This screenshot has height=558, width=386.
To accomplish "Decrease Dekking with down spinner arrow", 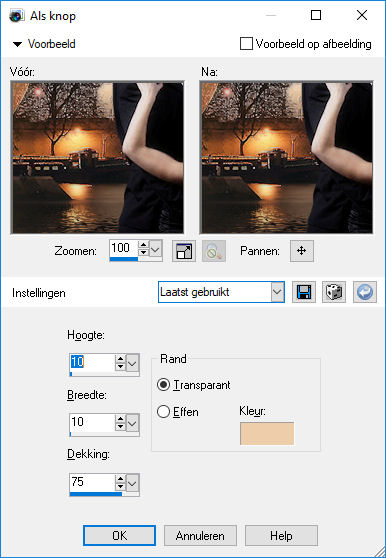I will 120,487.
